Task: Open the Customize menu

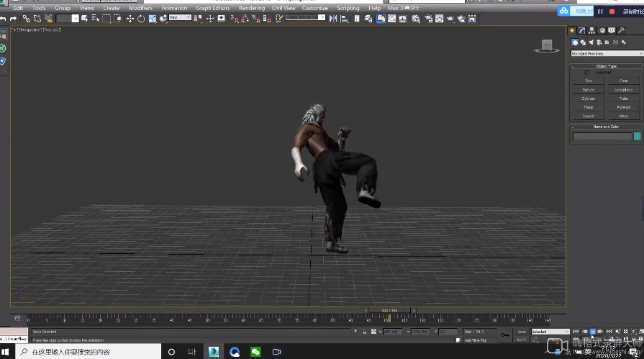Action: pyautogui.click(x=315, y=8)
